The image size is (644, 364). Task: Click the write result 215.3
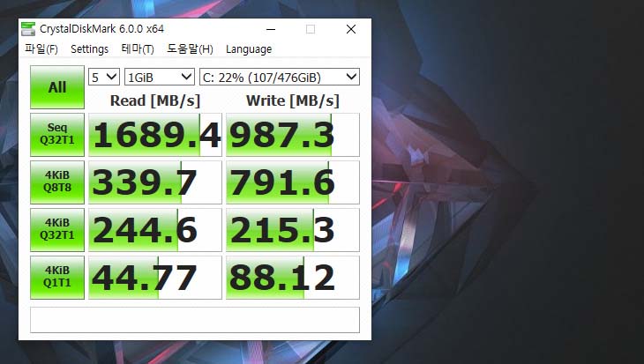[x=293, y=230]
